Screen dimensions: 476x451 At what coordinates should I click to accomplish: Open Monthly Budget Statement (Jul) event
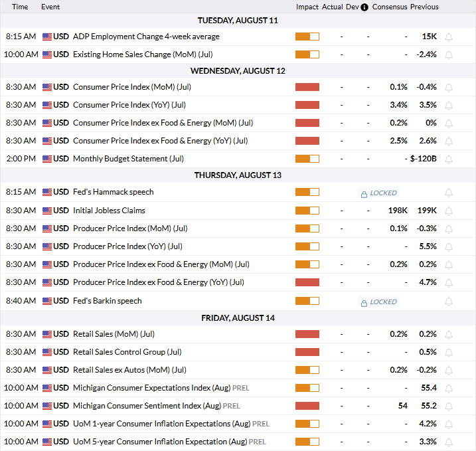(128, 159)
